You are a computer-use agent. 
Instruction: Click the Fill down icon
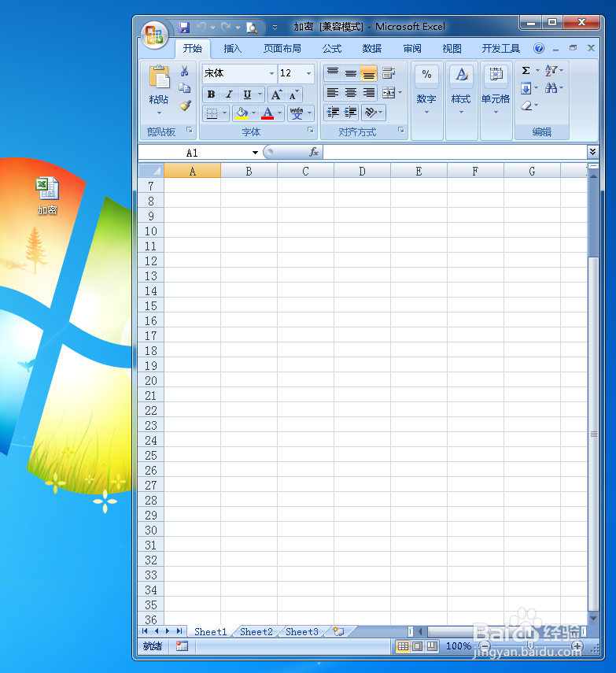point(526,88)
